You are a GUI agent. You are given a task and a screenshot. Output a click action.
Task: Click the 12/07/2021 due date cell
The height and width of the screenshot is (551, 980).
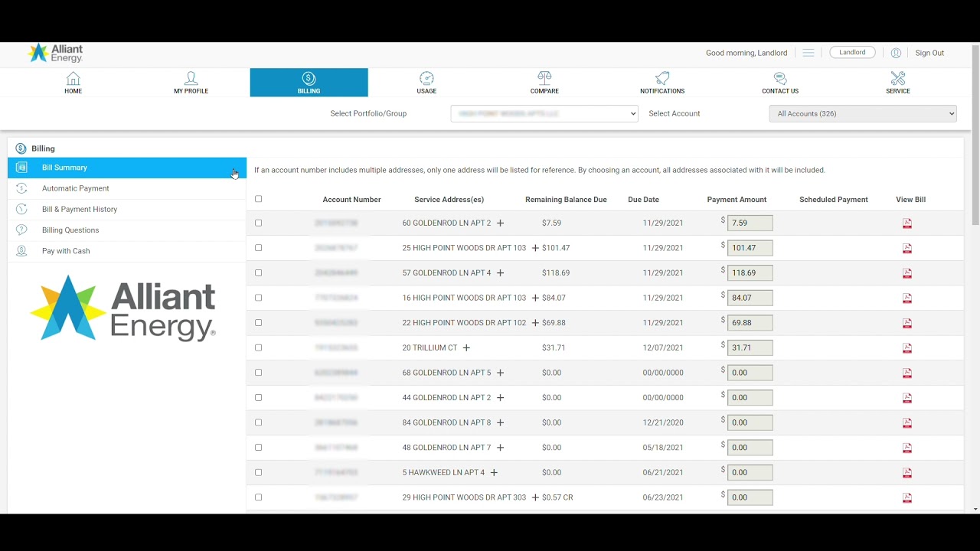coord(663,347)
